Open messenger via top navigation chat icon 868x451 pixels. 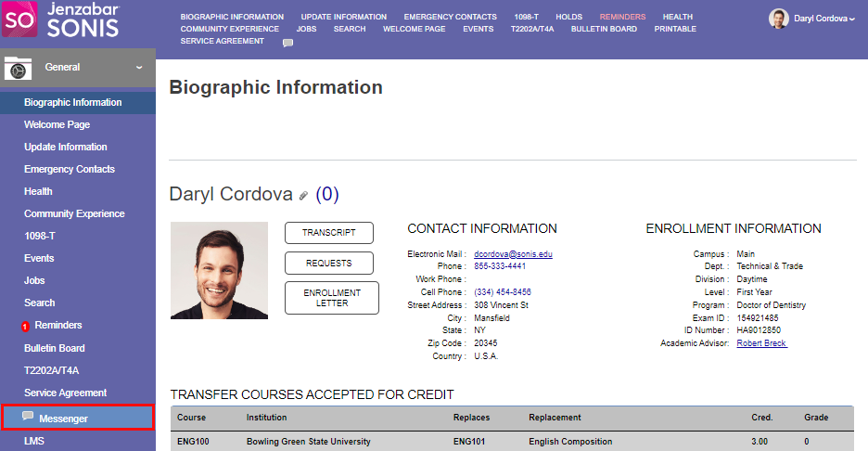coord(288,43)
